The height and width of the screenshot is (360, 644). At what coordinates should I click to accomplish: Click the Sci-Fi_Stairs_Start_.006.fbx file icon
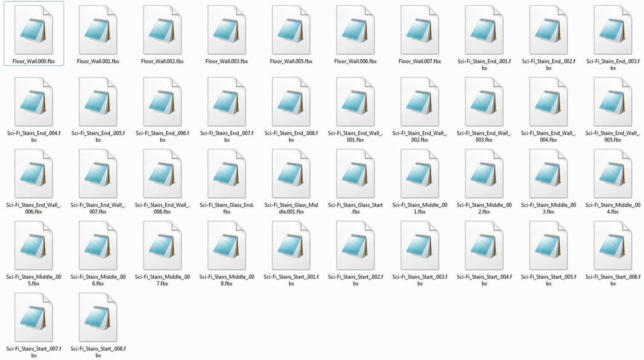613,245
